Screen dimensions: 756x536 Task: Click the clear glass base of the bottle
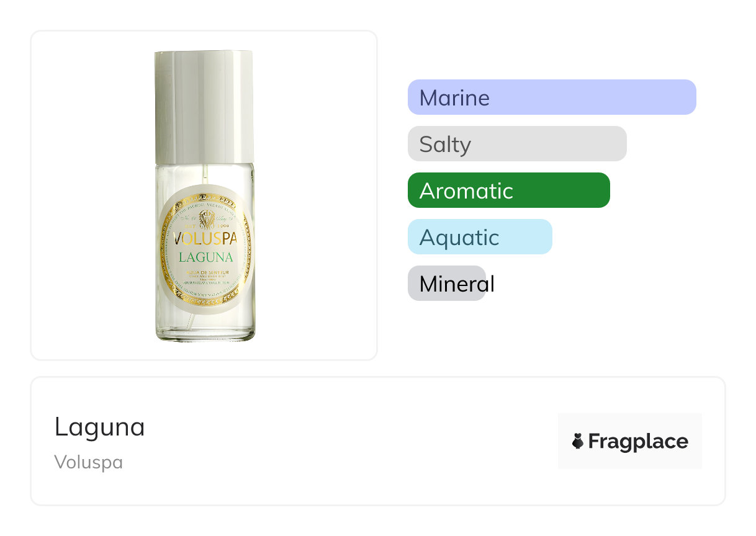click(205, 330)
